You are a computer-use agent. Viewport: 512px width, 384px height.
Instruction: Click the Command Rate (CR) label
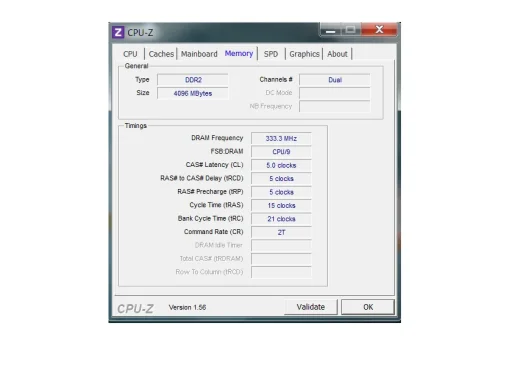pos(213,232)
